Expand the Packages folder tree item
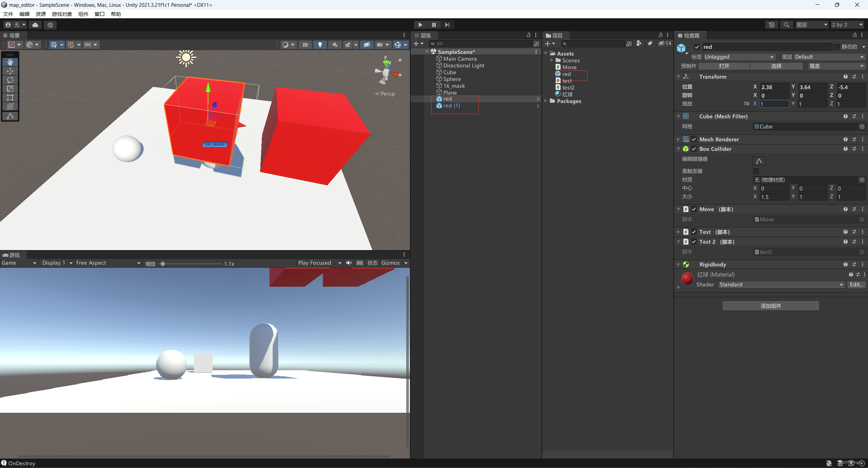 pyautogui.click(x=546, y=101)
